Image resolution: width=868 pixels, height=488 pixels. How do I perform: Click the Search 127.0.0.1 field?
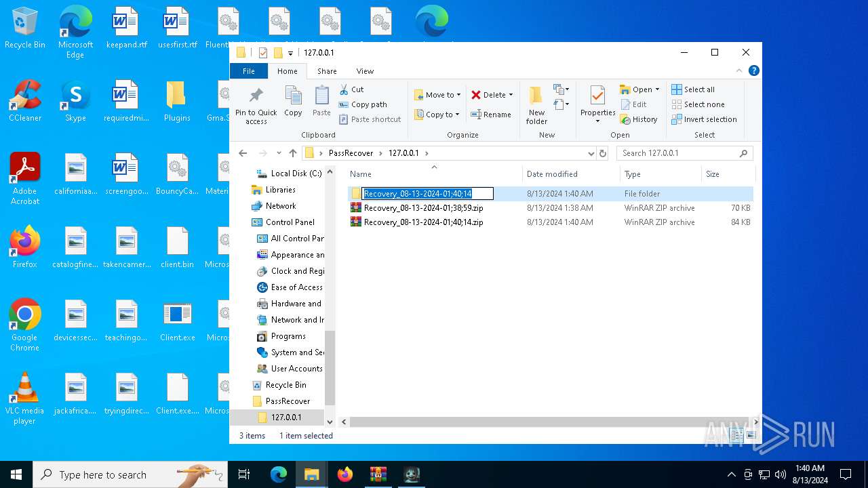[678, 153]
